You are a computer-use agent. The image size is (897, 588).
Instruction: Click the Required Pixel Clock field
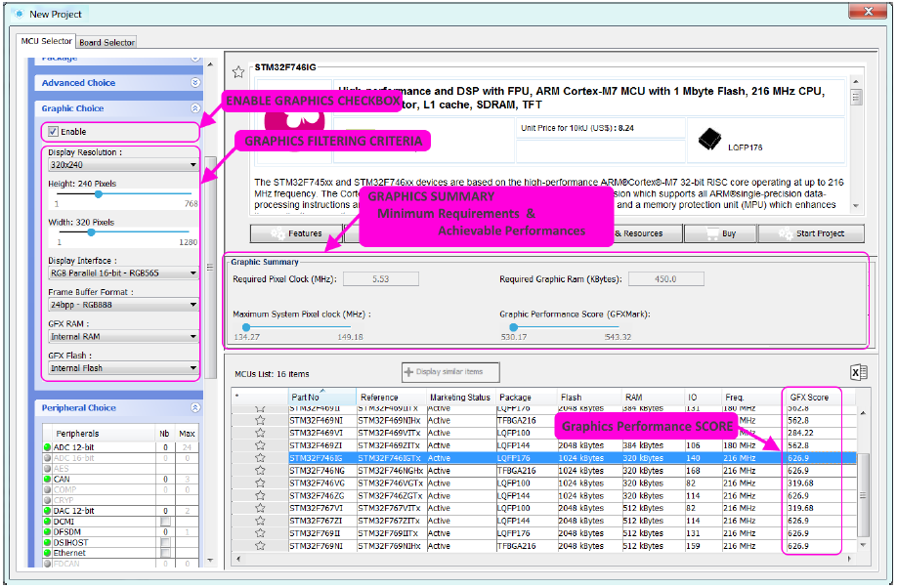pyautogui.click(x=381, y=279)
